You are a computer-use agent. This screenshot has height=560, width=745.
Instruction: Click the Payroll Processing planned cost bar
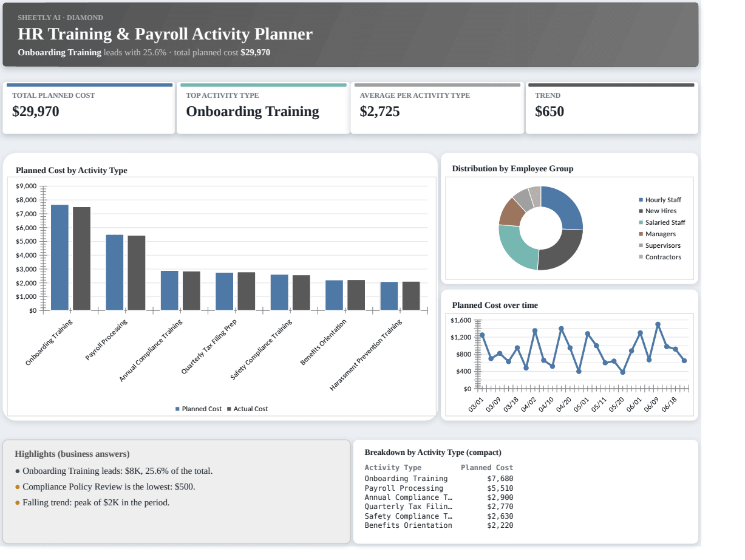[x=115, y=273]
